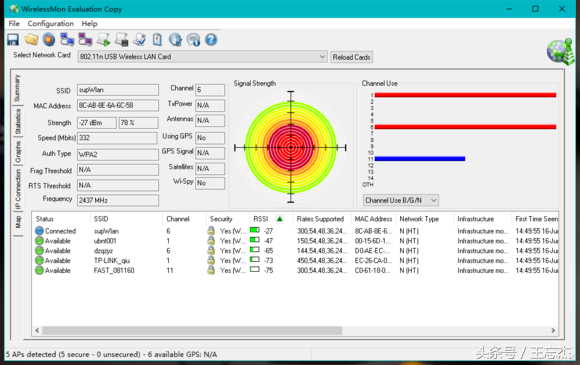Click the padlock icon in TP-LINK_qiu row
Image resolution: width=580 pixels, height=365 pixels.
tap(211, 260)
